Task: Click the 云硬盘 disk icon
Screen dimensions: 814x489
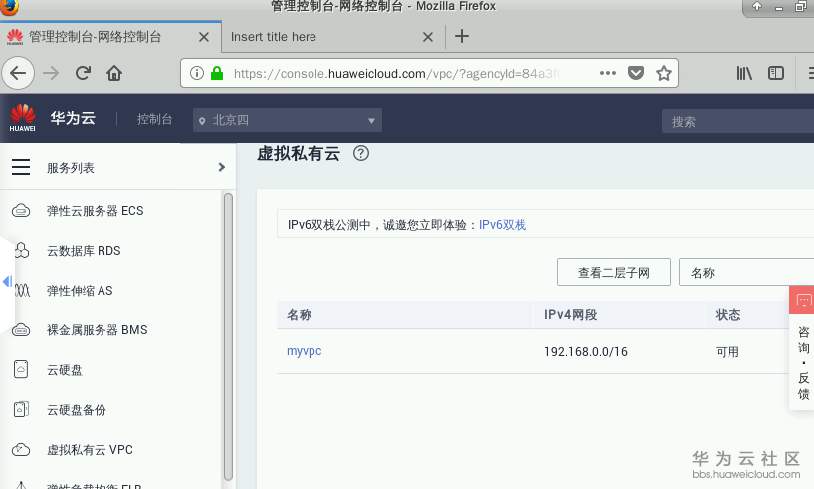Action: (21, 369)
